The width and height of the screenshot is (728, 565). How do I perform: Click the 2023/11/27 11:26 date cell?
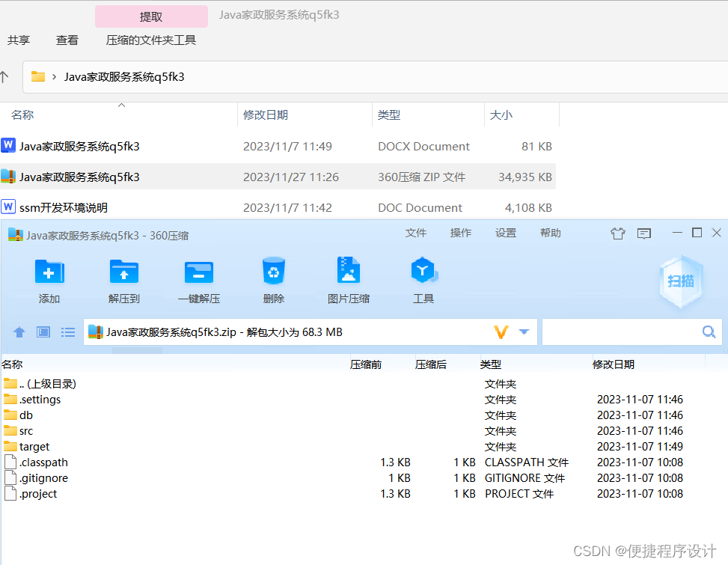coord(290,177)
